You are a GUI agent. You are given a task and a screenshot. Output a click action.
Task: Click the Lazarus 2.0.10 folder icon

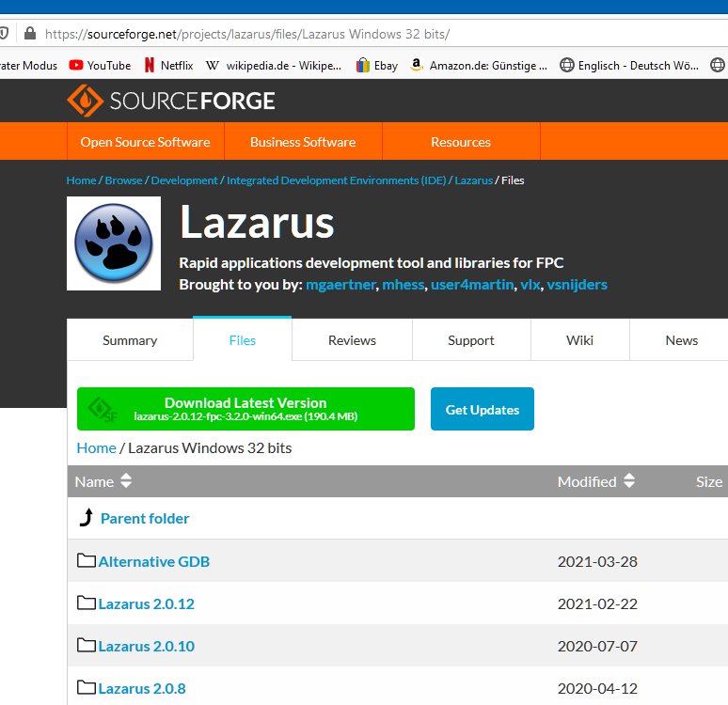point(87,645)
